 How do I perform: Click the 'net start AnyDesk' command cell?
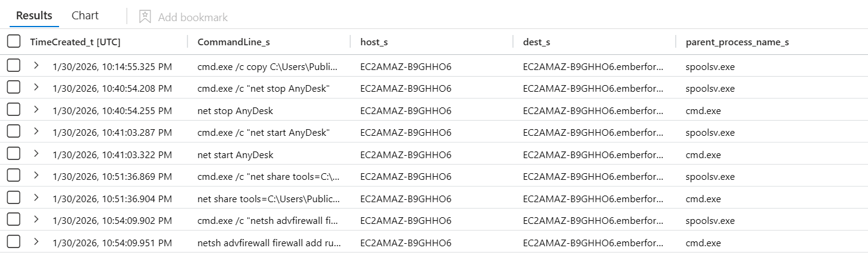coord(235,155)
